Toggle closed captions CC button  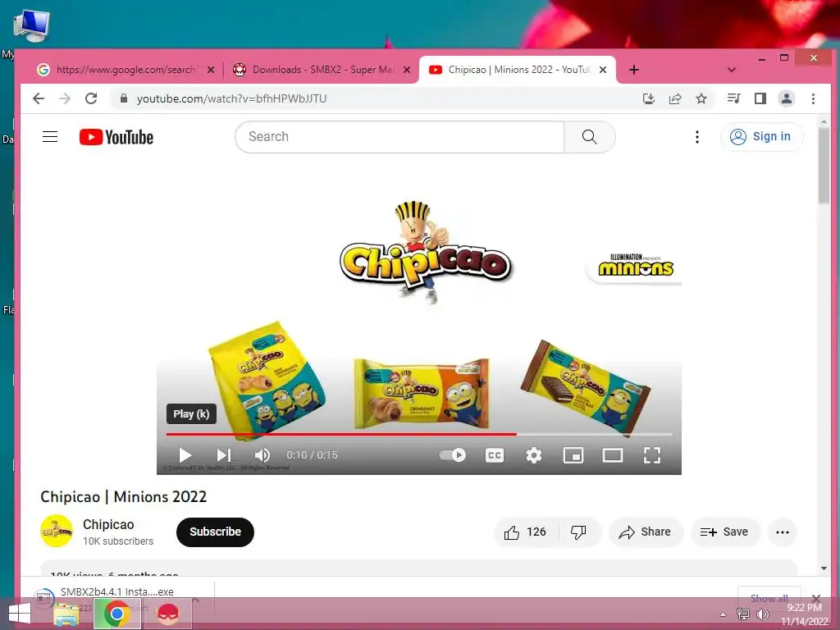(495, 455)
